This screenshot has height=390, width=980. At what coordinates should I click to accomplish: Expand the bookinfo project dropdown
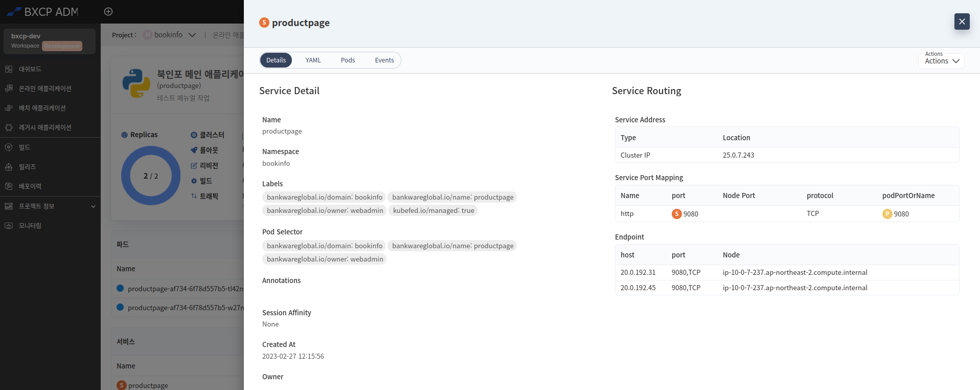[x=192, y=35]
